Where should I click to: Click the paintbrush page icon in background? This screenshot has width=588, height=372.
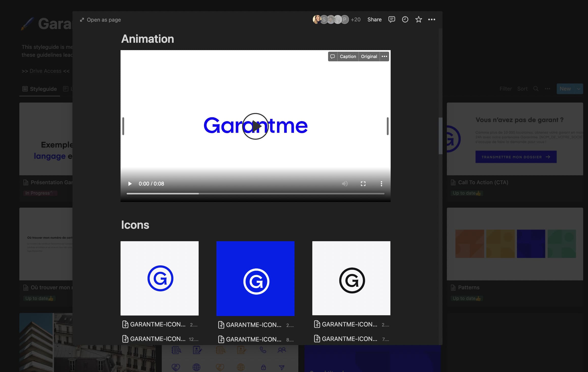tap(27, 24)
